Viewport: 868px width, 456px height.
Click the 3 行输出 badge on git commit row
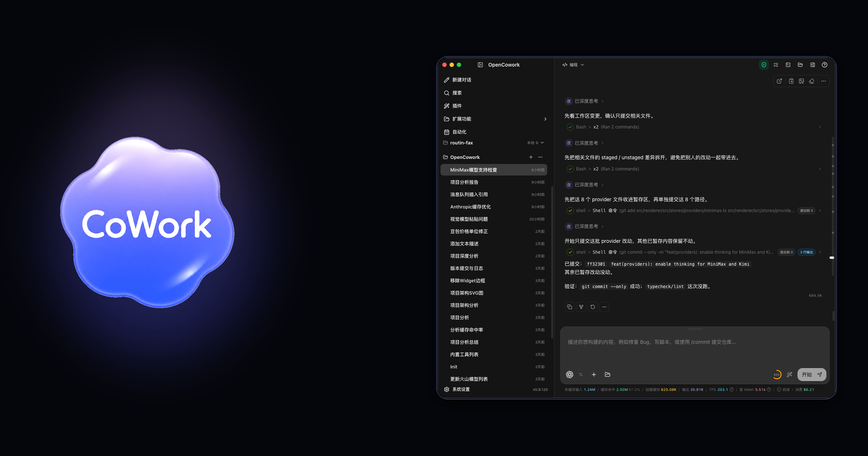click(x=807, y=252)
